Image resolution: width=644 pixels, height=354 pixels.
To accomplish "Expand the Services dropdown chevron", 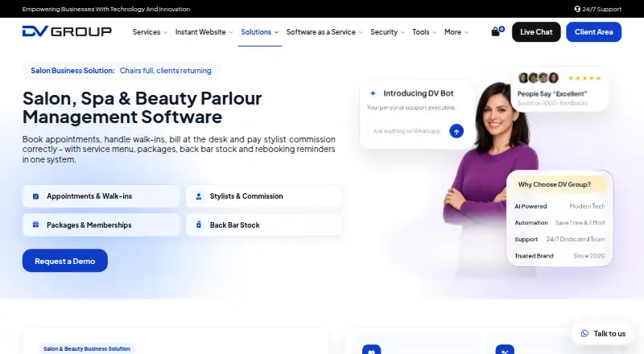I will 165,32.
